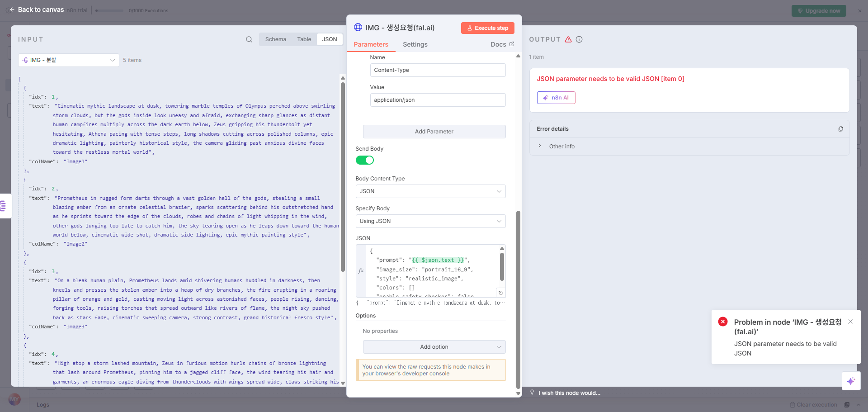This screenshot has height=412, width=868.
Task: Click the output info icon
Action: pyautogui.click(x=579, y=39)
